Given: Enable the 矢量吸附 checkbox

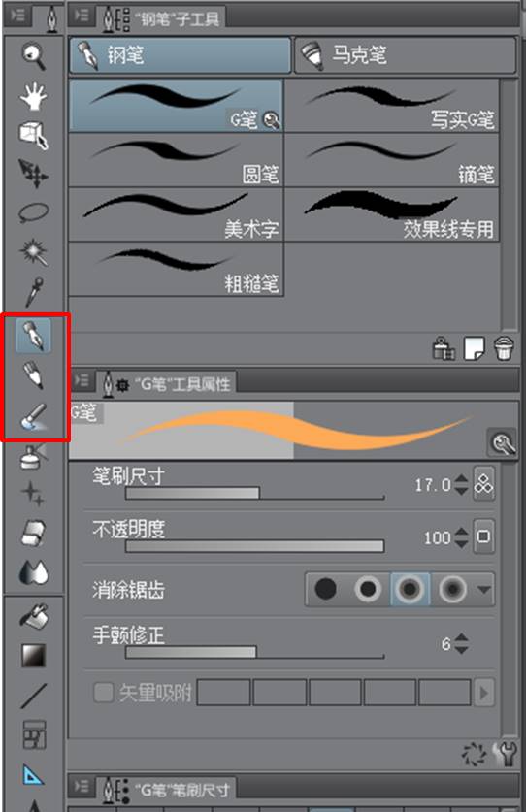Looking at the screenshot, I should pyautogui.click(x=103, y=693).
